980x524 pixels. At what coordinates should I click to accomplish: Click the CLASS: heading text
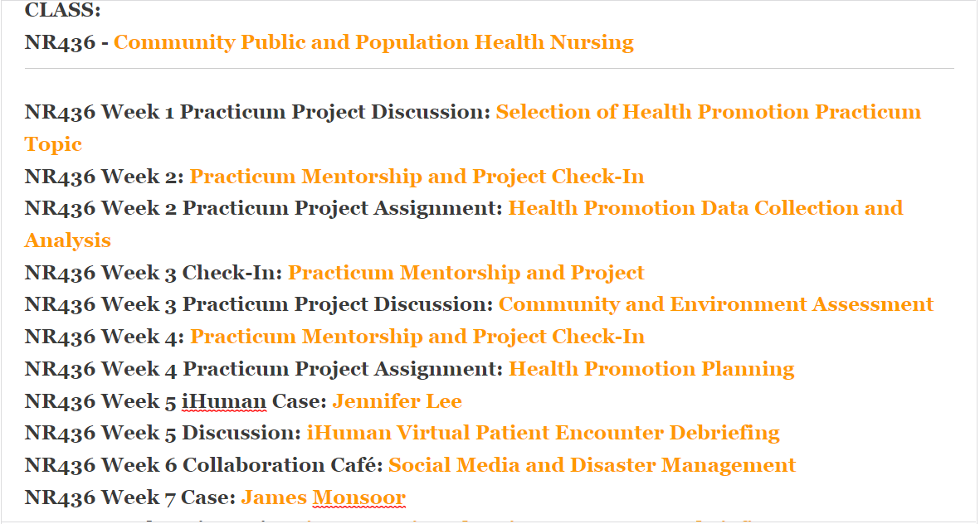63,11
